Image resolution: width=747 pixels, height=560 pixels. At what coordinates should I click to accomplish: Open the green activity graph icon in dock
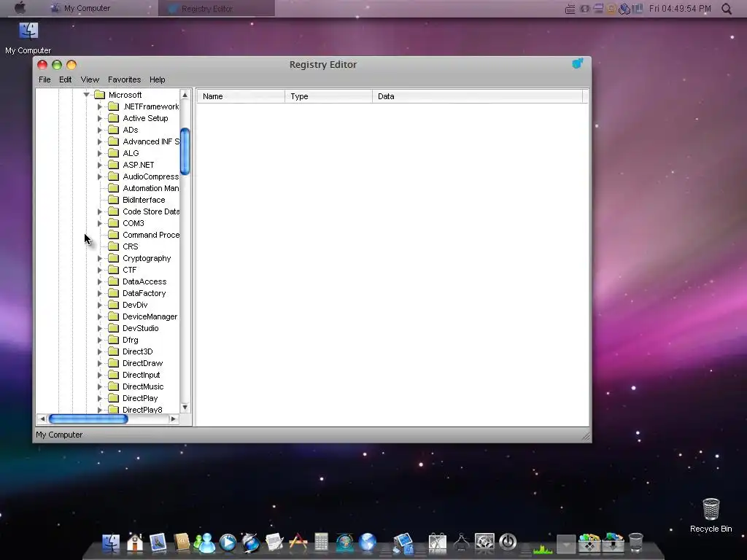543,548
